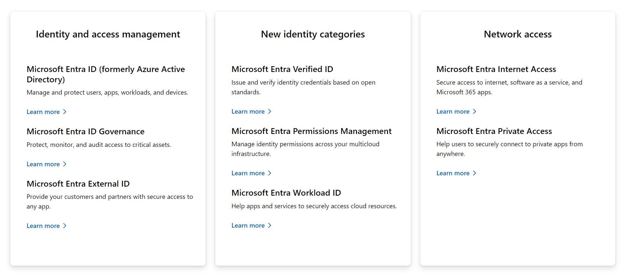644x277 pixels.
Task: Open Learn more link under Microsoft Entra ID
Action: [x=46, y=112]
